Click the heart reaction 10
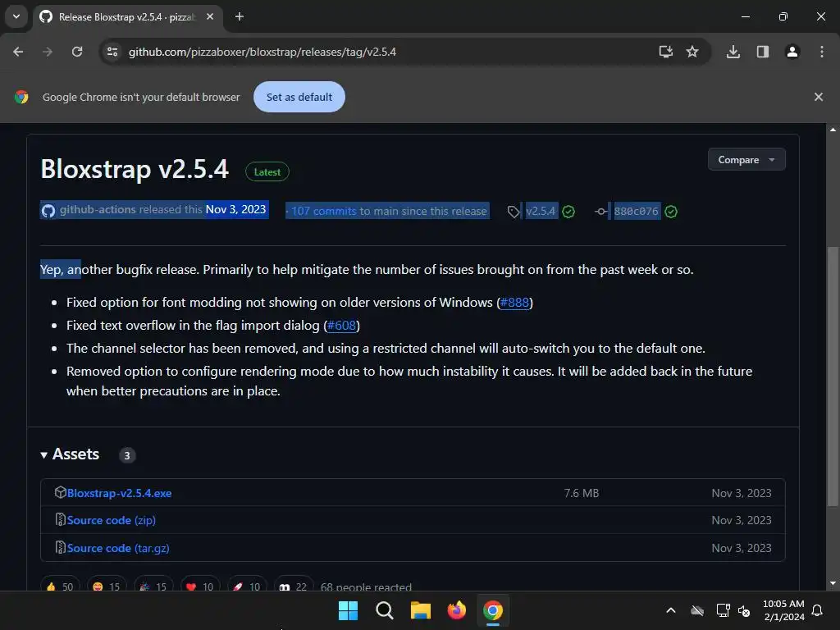 pos(200,586)
